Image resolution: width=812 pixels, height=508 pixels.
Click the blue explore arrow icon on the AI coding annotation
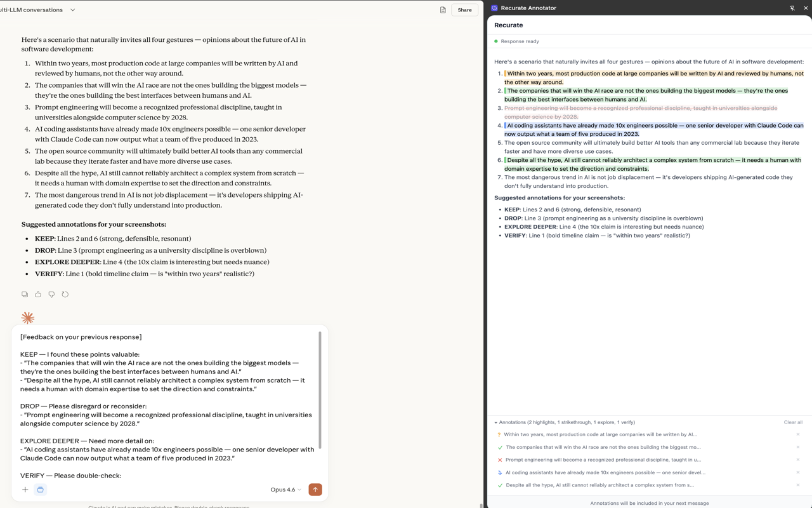pyautogui.click(x=499, y=472)
